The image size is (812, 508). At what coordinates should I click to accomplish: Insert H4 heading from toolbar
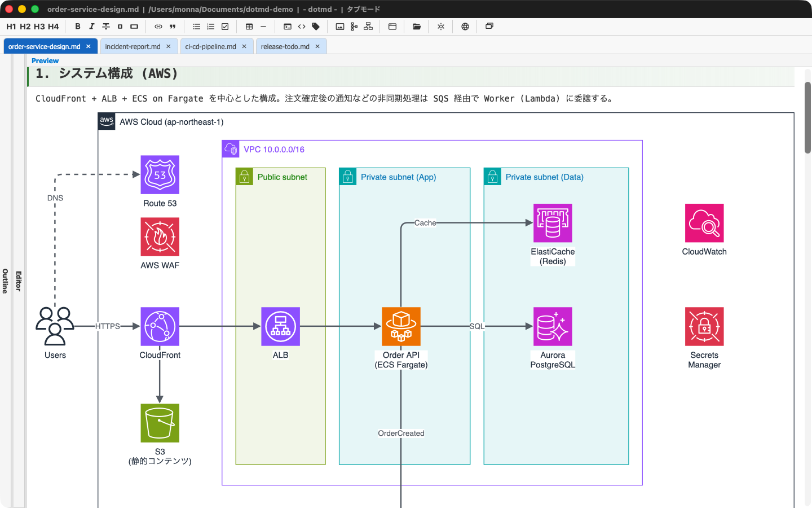54,27
